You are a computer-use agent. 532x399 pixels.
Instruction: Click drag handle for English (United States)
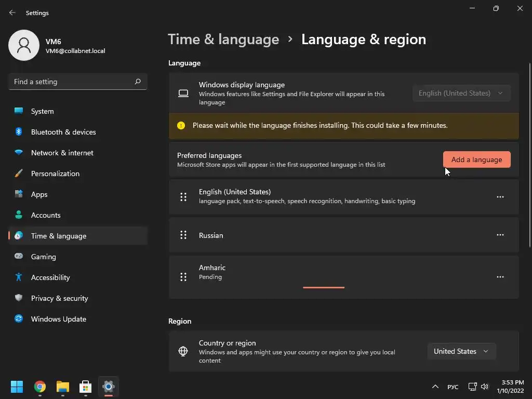[x=183, y=197]
